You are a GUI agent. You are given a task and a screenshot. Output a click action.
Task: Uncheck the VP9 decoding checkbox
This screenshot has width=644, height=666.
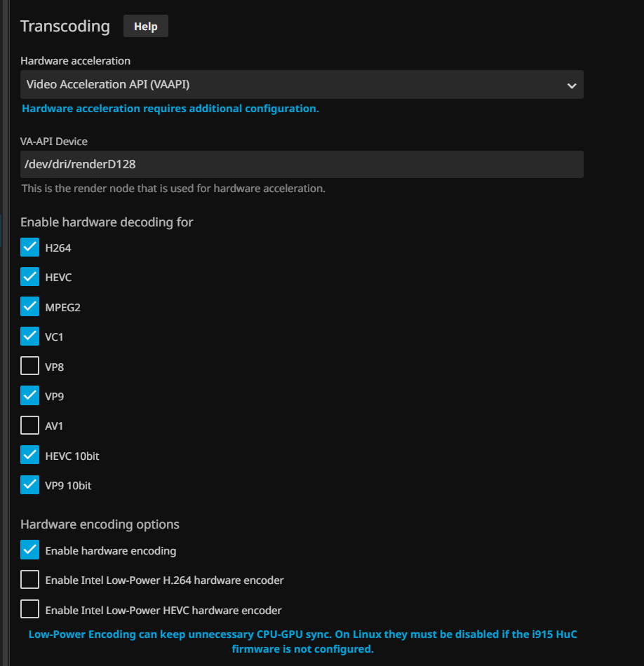click(x=30, y=396)
